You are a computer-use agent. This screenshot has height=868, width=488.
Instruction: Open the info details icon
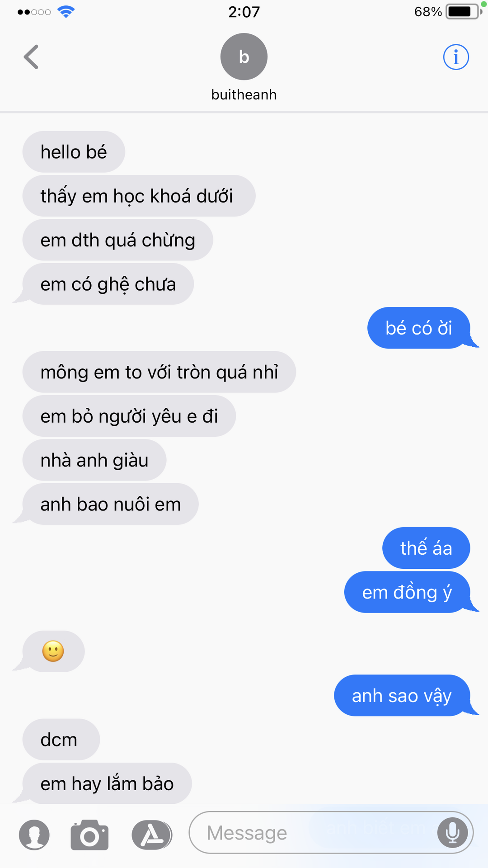tap(455, 57)
